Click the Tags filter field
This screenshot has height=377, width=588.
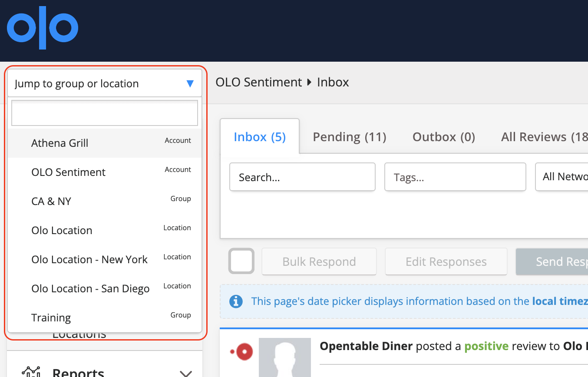[455, 177]
